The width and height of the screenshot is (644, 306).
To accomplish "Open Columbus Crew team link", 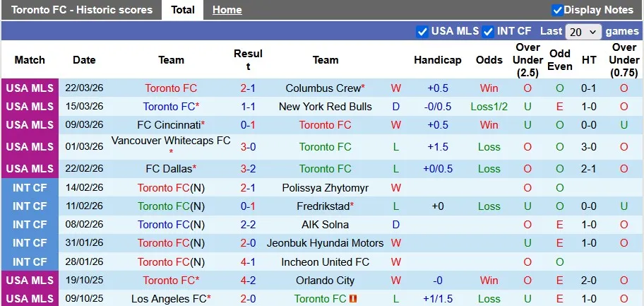I will (323, 88).
